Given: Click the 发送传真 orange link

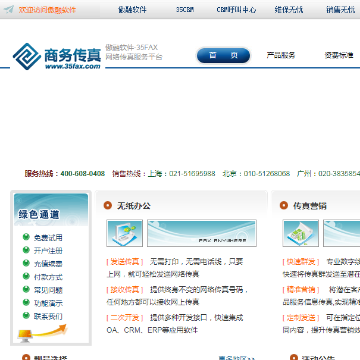Looking at the screenshot, I should pos(125,262).
